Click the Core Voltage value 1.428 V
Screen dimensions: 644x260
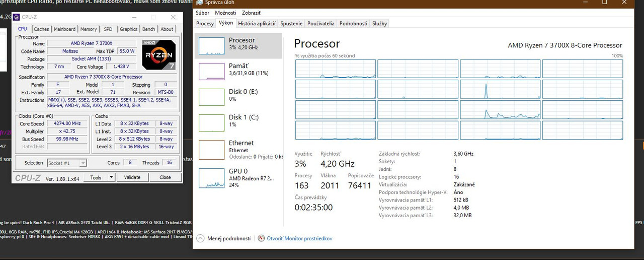click(120, 67)
